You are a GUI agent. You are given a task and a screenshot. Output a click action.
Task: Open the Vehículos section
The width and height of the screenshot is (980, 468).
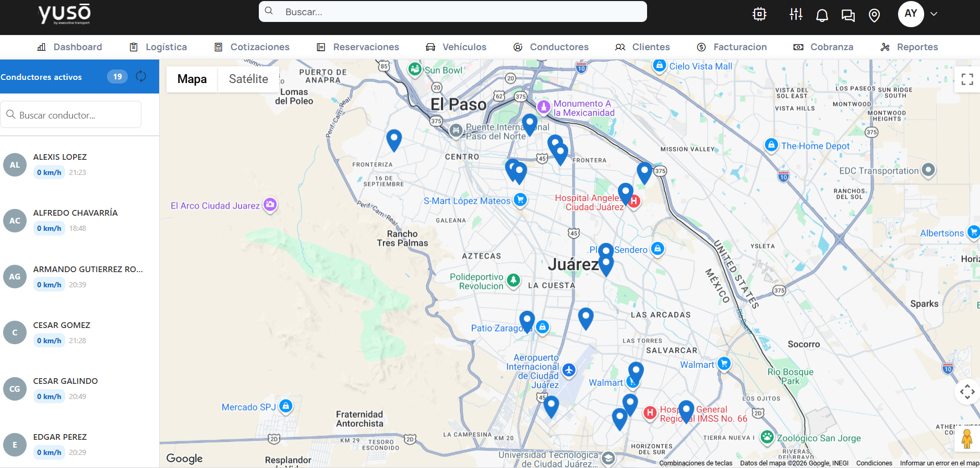(x=456, y=47)
